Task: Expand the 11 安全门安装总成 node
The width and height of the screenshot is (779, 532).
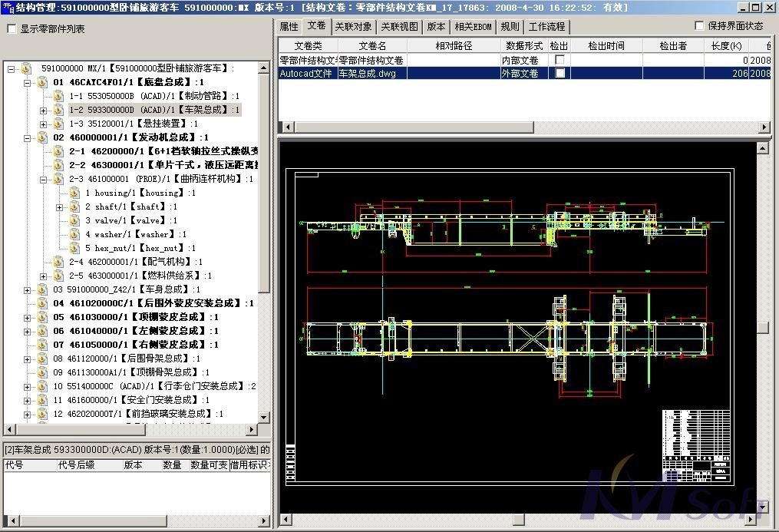Action: pos(28,401)
